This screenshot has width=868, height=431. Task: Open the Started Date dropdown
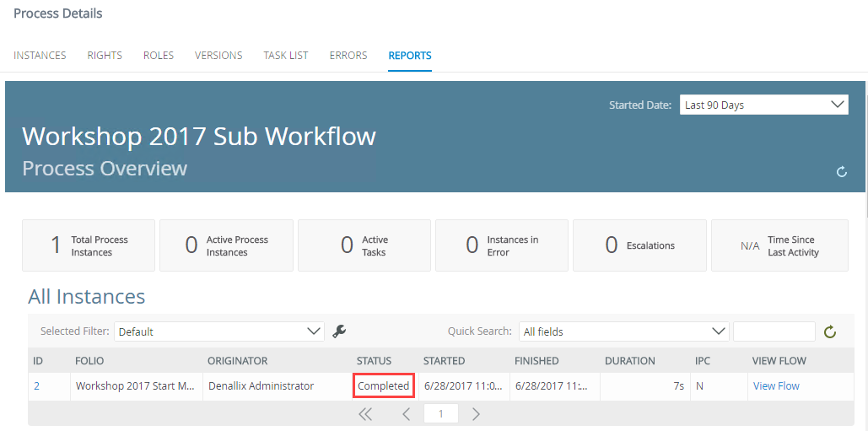point(763,105)
